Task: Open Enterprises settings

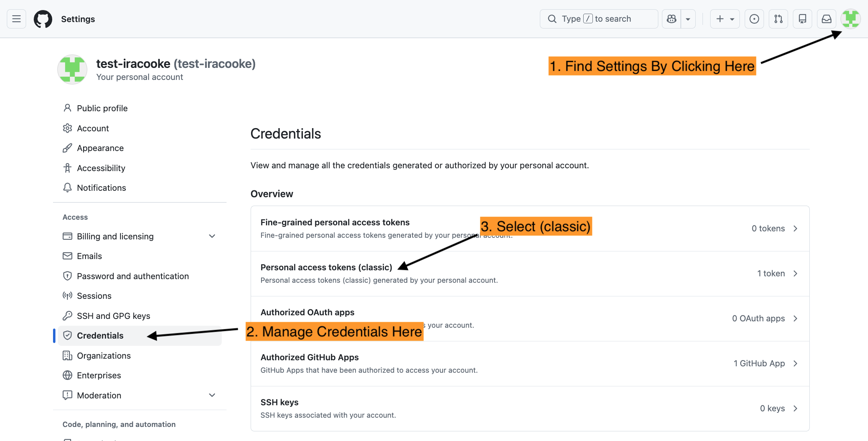Action: [x=140, y=376]
